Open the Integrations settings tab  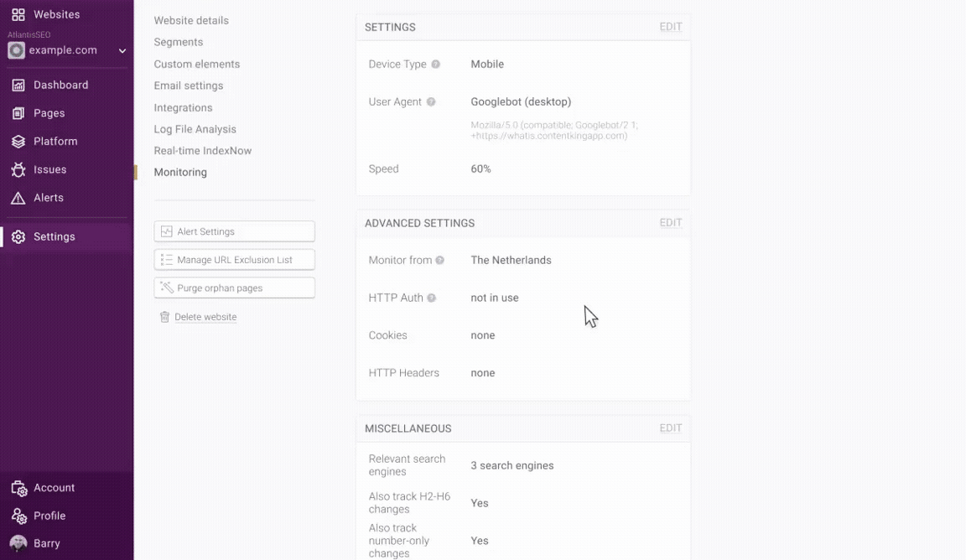tap(183, 108)
